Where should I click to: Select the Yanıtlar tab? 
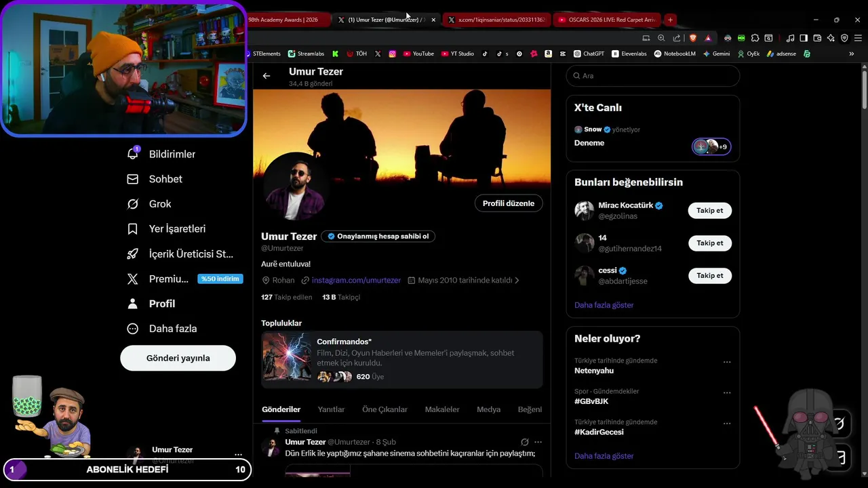332,409
